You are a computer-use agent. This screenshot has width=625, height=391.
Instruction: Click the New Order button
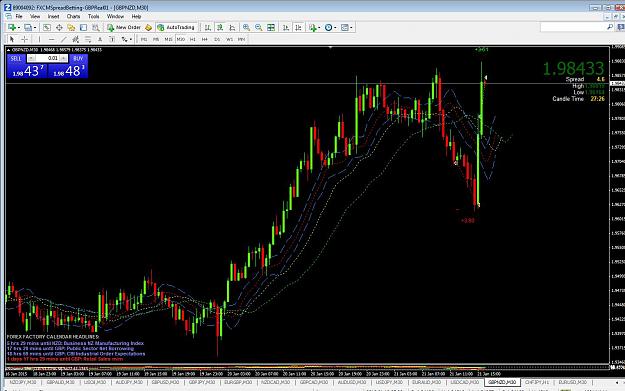pyautogui.click(x=124, y=28)
